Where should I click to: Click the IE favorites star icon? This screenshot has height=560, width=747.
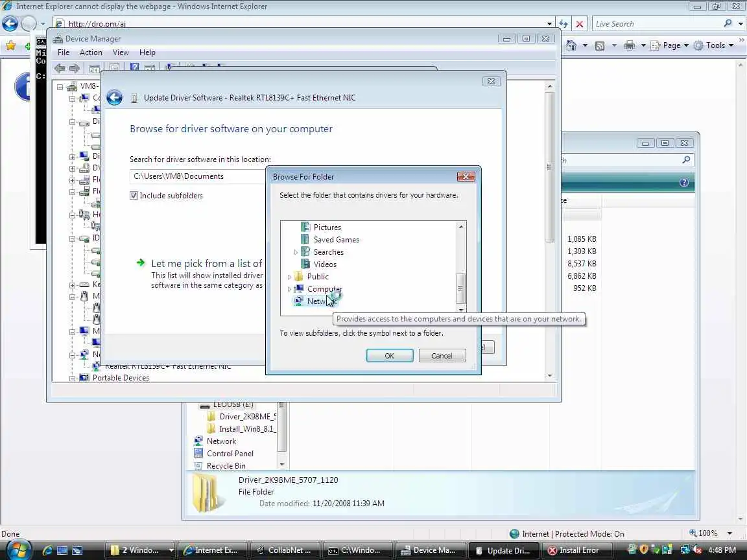tap(10, 45)
